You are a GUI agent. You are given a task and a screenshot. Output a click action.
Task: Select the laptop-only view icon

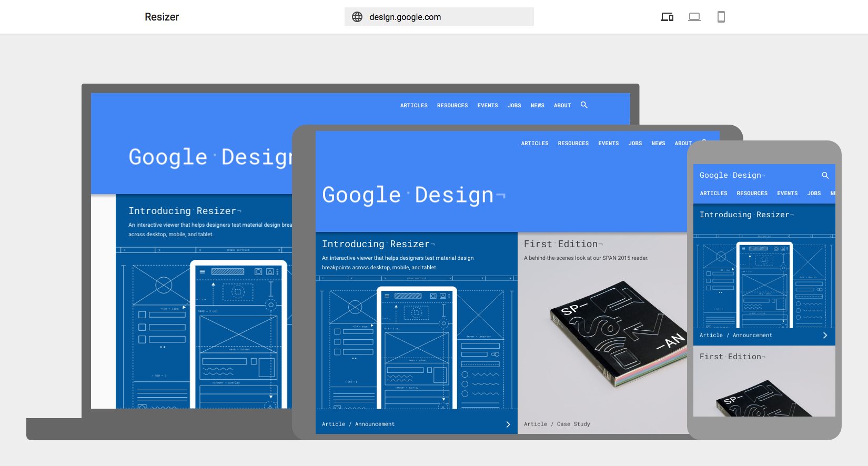pyautogui.click(x=694, y=17)
